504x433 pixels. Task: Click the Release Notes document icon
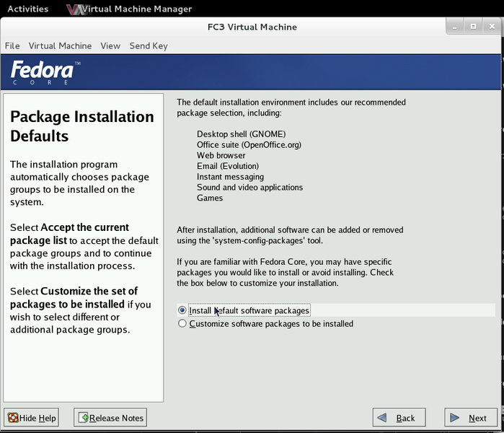click(82, 418)
